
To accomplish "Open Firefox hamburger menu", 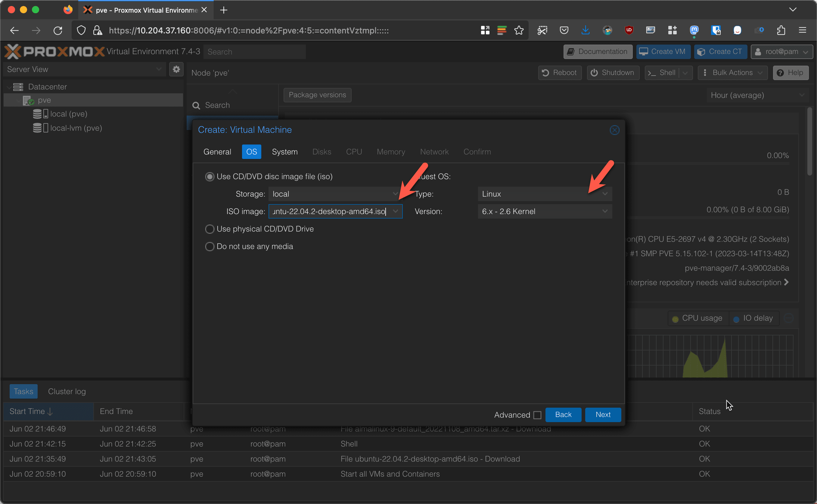I will click(802, 31).
